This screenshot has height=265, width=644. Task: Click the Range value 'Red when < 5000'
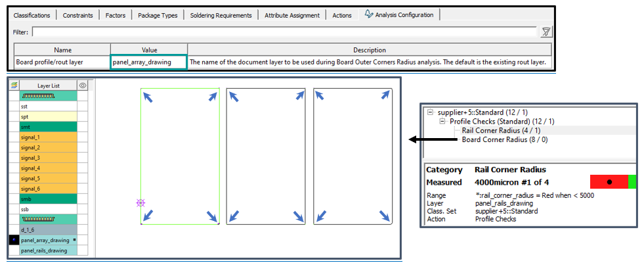[x=534, y=195]
